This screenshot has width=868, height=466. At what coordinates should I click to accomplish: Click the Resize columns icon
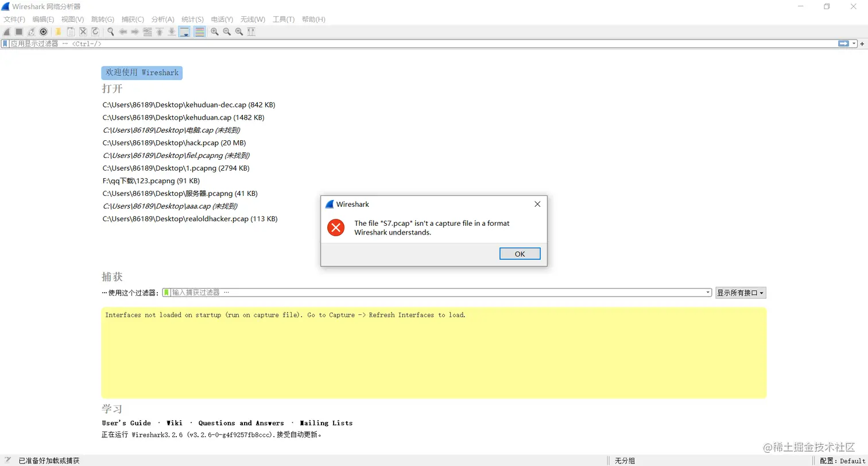251,32
